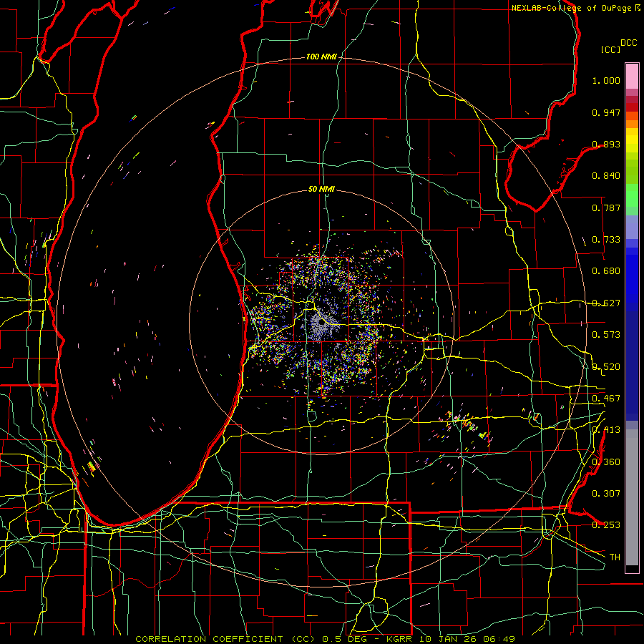Click the 50 NMI range ring label
Image resolution: width=644 pixels, height=644 pixels.
tap(321, 190)
